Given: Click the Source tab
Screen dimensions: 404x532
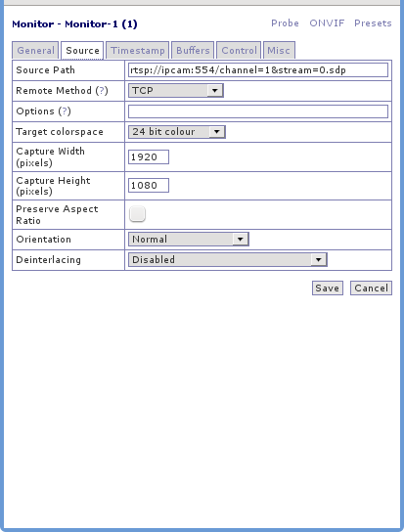Looking at the screenshot, I should click(x=82, y=51).
